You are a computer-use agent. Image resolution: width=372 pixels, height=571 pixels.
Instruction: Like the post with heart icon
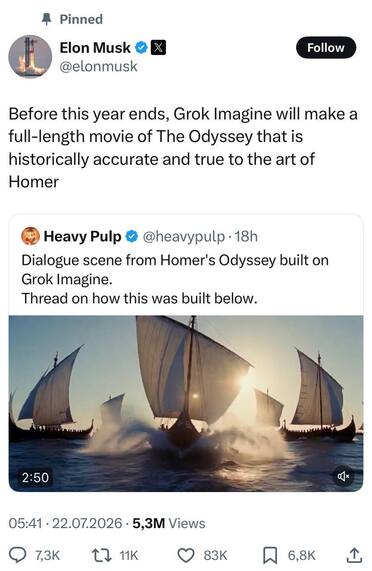point(186,555)
